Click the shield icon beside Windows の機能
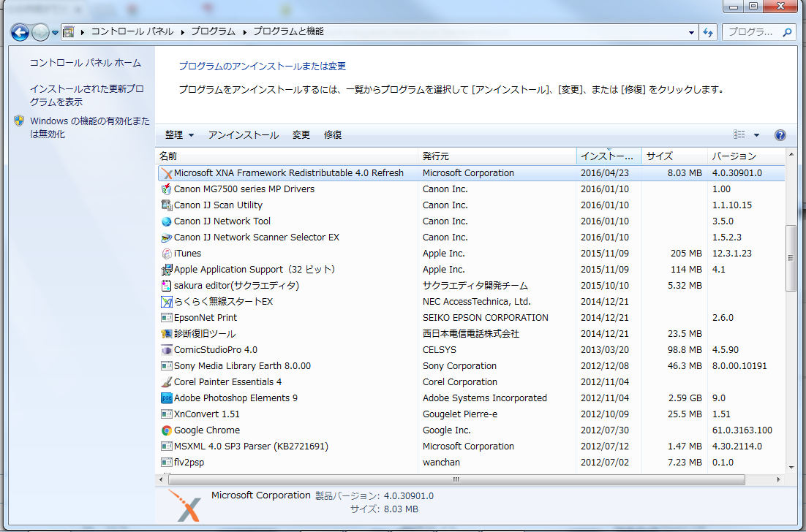Screen dimensions: 806x532 (19, 121)
